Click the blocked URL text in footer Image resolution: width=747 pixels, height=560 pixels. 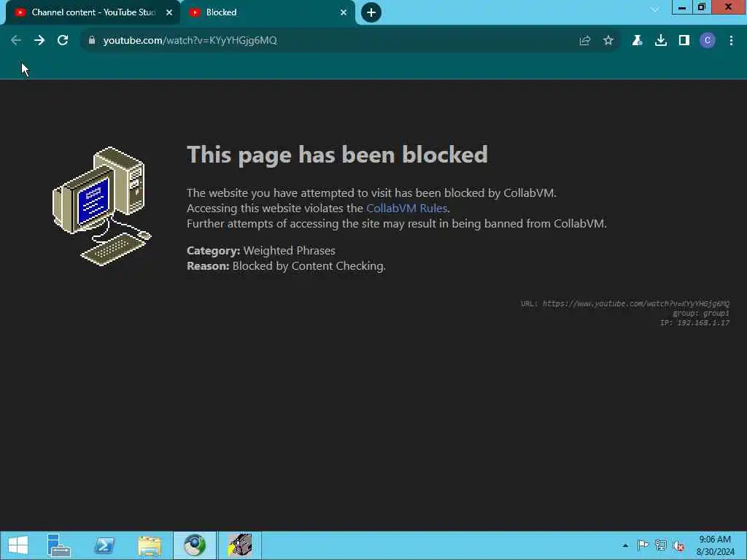click(635, 303)
